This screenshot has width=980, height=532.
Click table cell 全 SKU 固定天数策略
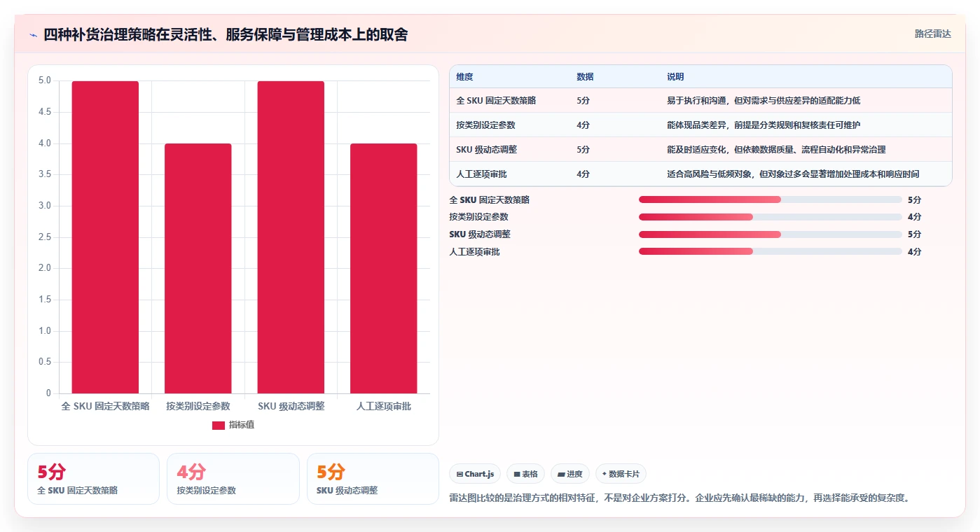coord(496,100)
